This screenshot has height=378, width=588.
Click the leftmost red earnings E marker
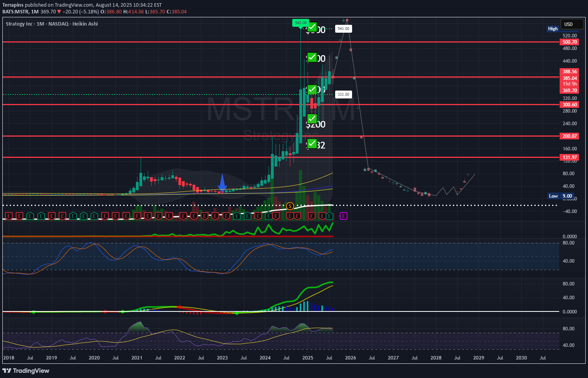(x=9, y=216)
